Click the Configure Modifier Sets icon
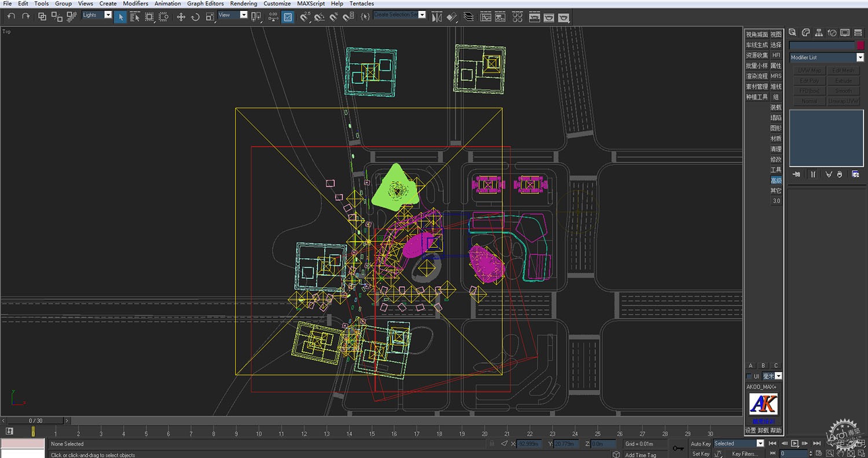The width and height of the screenshot is (868, 458). (855, 174)
